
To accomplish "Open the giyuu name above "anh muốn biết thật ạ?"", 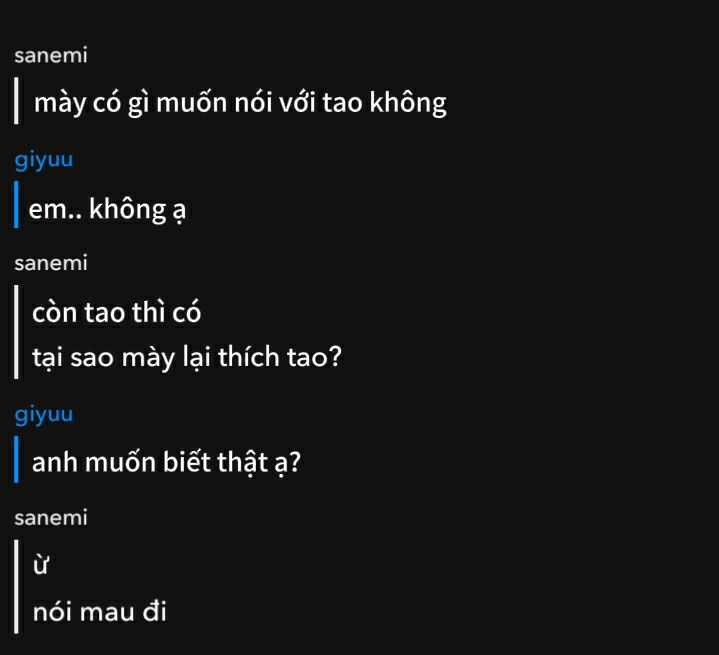I will (44, 414).
